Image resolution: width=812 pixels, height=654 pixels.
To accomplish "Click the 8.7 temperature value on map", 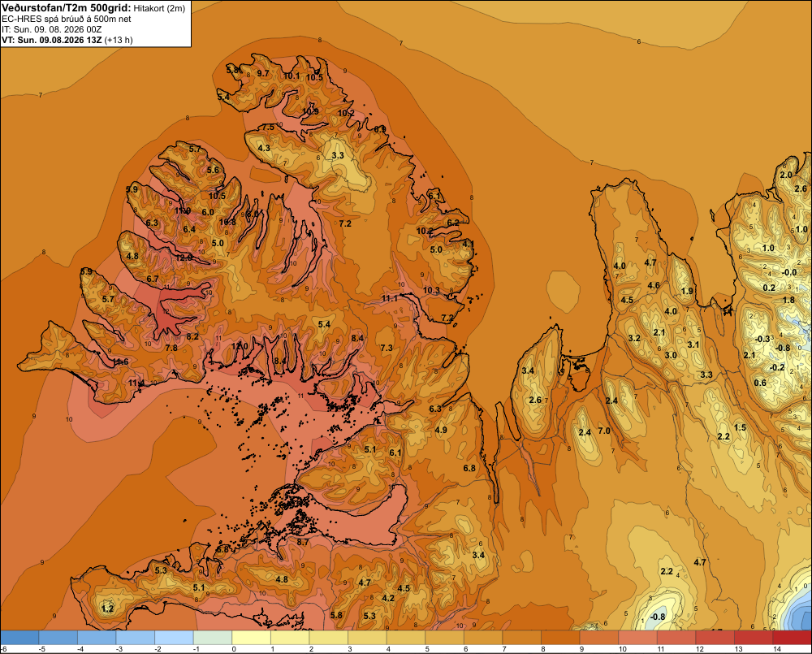I will (302, 542).
